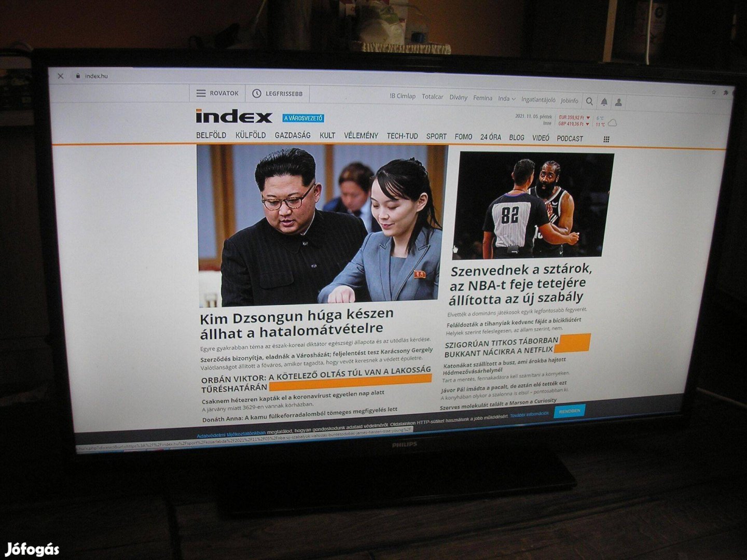Open Legfrissebb clock icon link
The height and width of the screenshot is (560, 747).
click(x=277, y=94)
